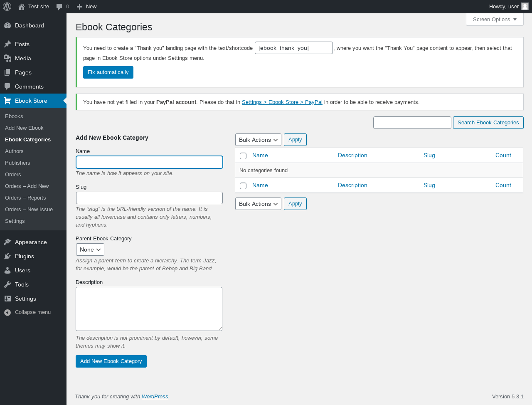The height and width of the screenshot is (405, 532).
Task: Open the top Bulk Actions dropdown
Action: pos(258,140)
